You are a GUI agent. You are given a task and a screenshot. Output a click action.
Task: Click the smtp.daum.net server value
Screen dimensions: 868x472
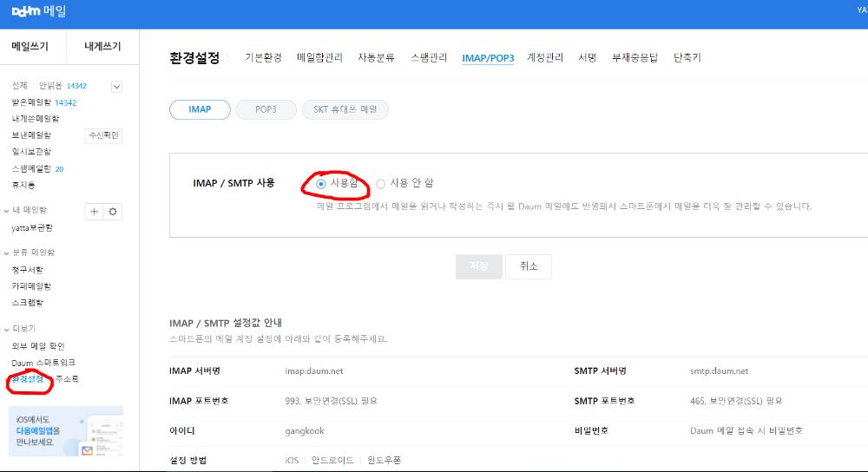click(719, 371)
